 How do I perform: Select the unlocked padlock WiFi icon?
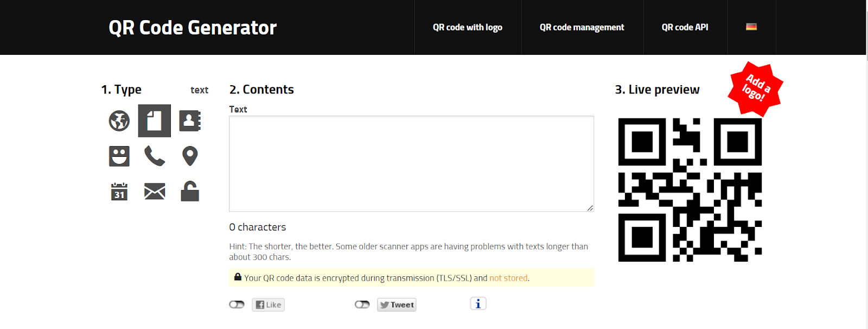click(190, 191)
